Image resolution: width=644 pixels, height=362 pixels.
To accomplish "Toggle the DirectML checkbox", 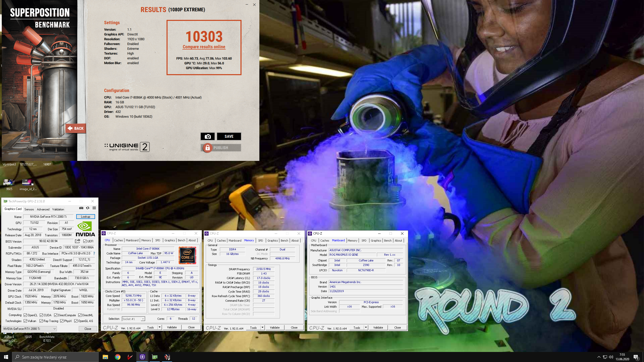I will point(80,315).
